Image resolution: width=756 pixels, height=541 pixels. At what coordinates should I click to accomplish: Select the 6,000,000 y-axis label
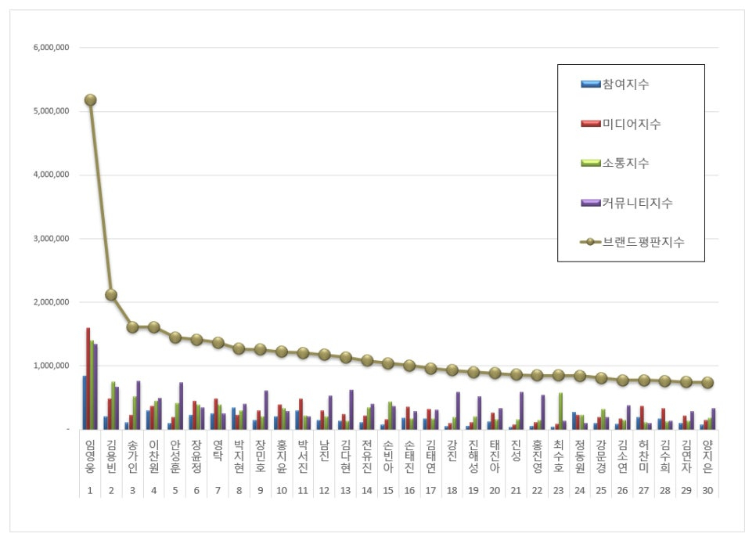52,48
